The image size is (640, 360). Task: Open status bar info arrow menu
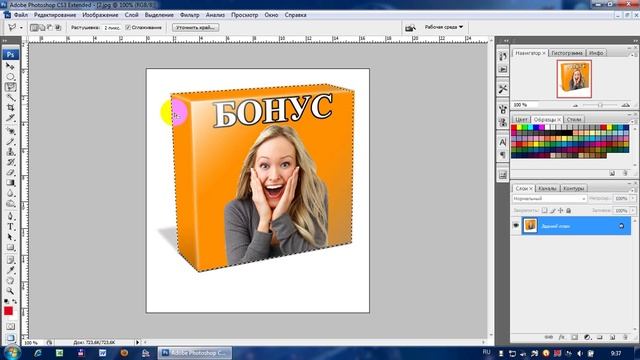pos(138,342)
